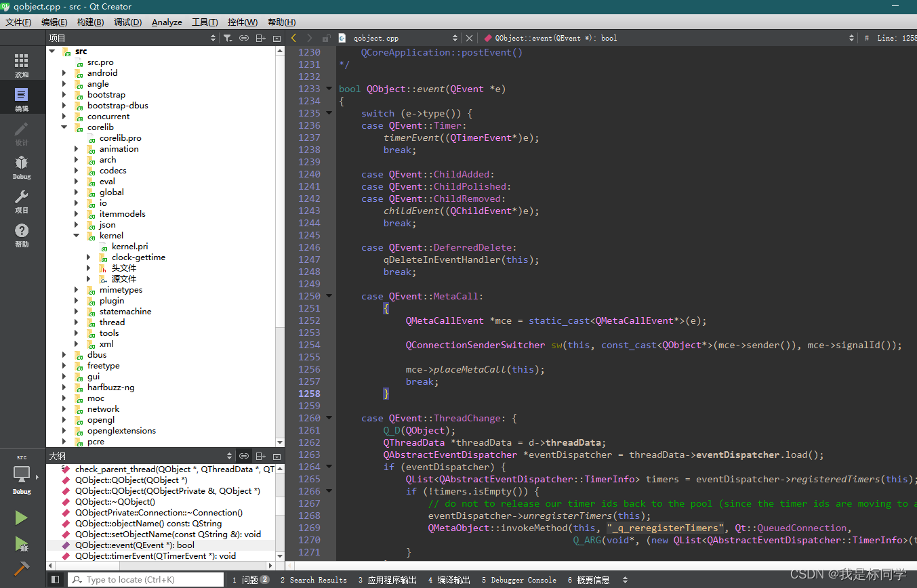Screen dimensions: 917x588
Task: Open the Analyze menu
Action: (x=167, y=22)
